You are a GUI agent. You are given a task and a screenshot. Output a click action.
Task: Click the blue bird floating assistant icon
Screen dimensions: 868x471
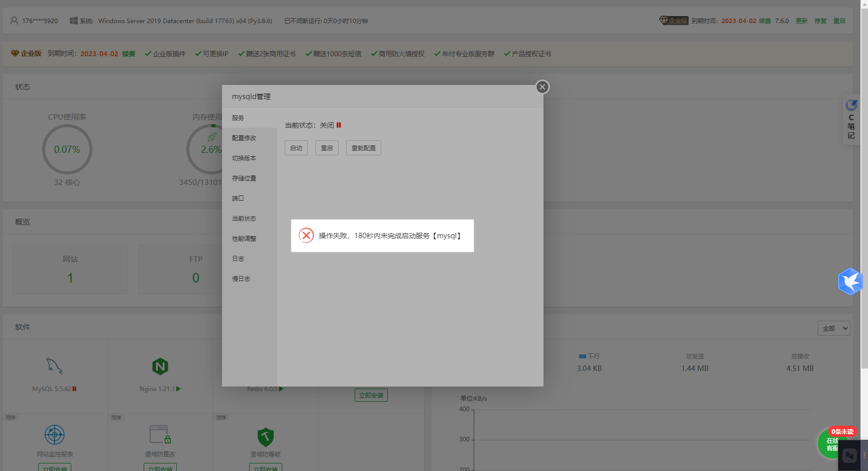[x=850, y=281]
